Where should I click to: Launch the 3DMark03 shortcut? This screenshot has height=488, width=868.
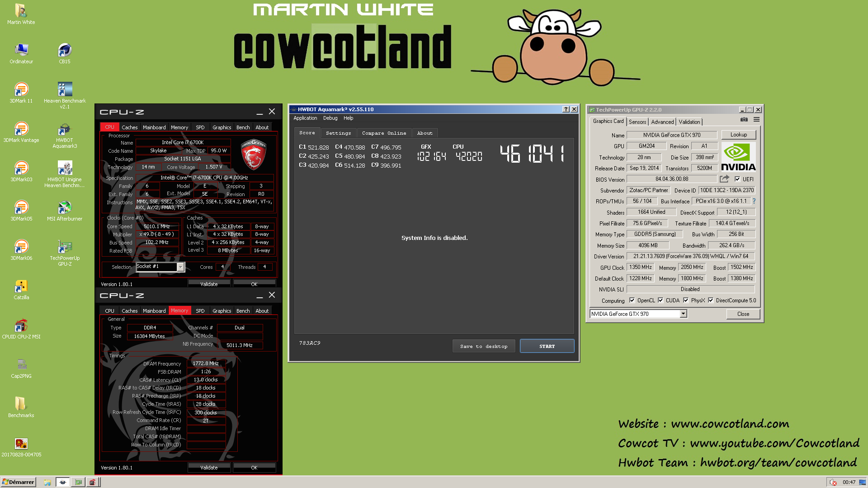tap(21, 171)
